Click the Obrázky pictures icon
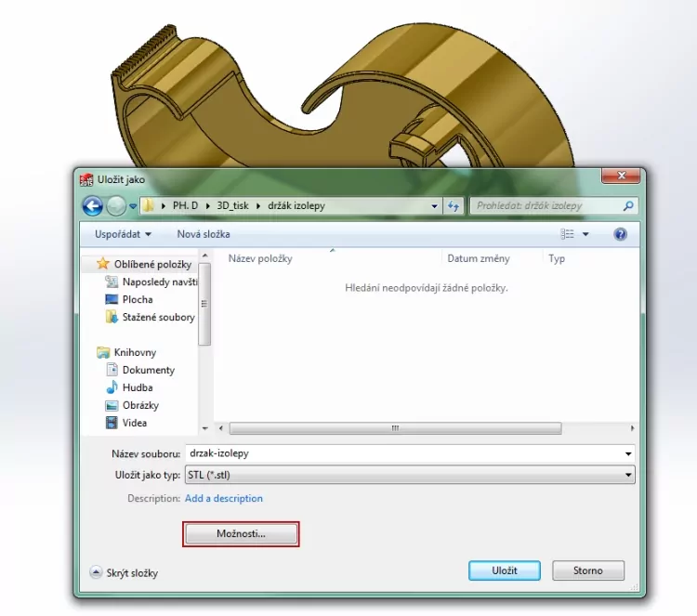The width and height of the screenshot is (697, 616). [112, 405]
